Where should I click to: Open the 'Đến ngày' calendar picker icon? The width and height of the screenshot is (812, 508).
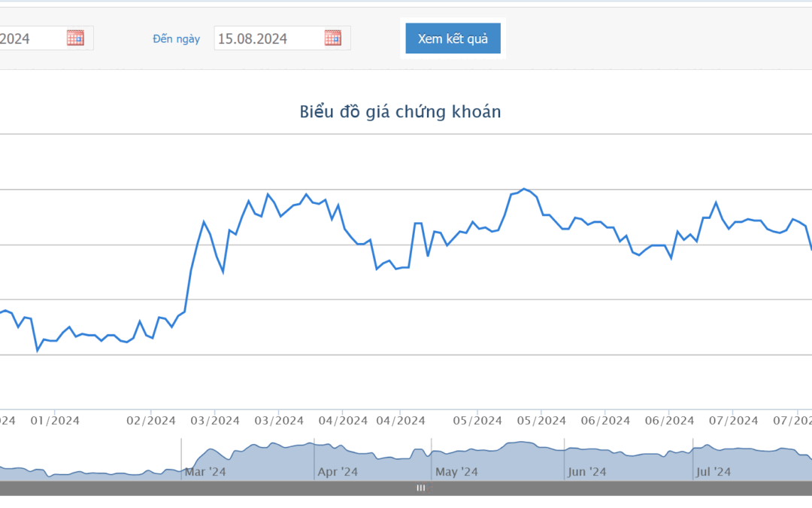pyautogui.click(x=333, y=38)
